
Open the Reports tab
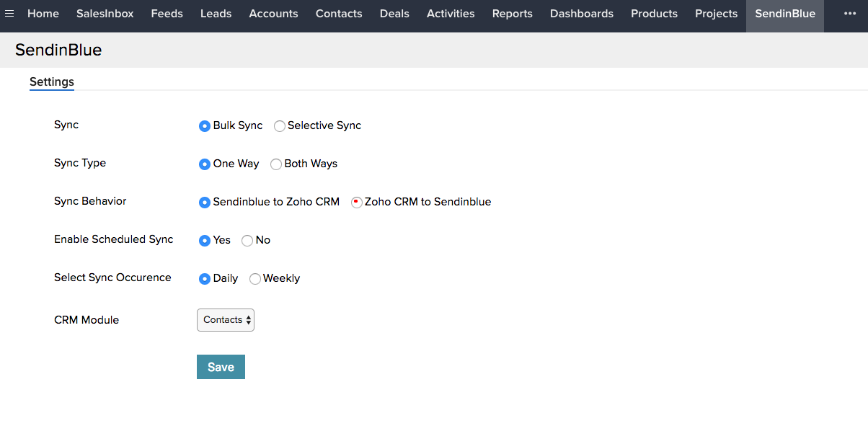click(513, 14)
